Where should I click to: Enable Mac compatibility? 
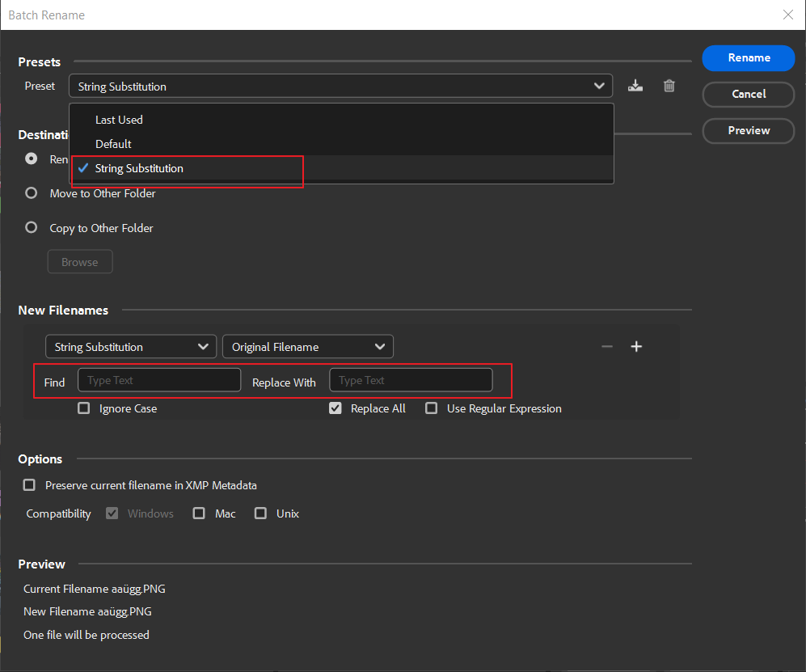199,513
